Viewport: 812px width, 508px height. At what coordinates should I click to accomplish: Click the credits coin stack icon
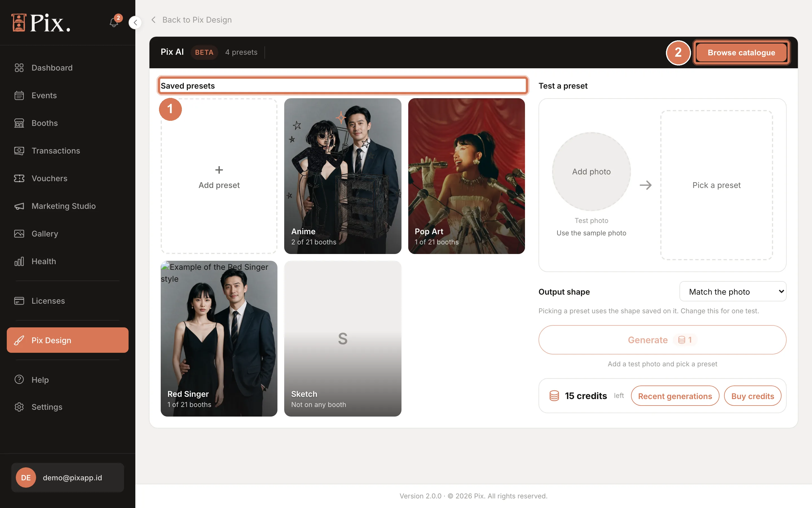pyautogui.click(x=554, y=396)
